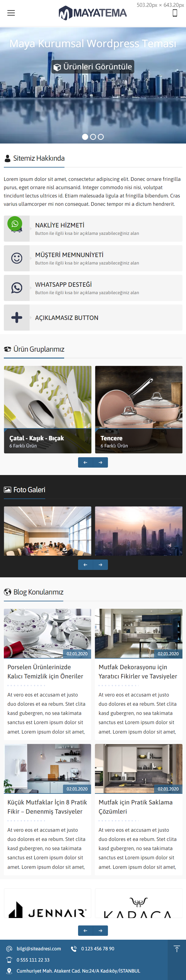Select the second slider dot
This screenshot has height=980, width=186.
point(93,137)
